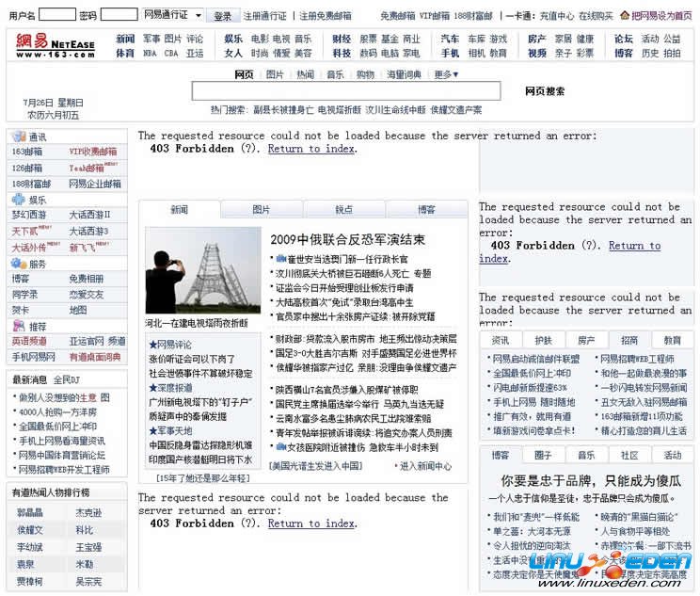700x596 pixels.
Task: Click the video icon before 崔世安当选澳门新一任行政长官
Action: point(280,259)
